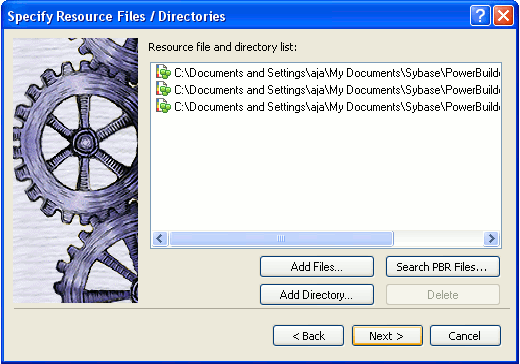Viewport: 520px width, 364px height.
Task: Click the Search PBR Files button
Action: pos(443,267)
